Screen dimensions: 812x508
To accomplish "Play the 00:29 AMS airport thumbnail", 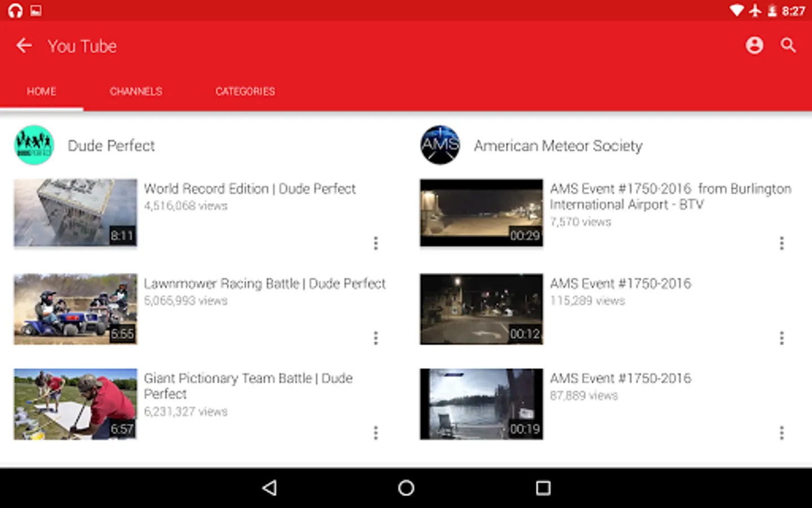I will [482, 213].
